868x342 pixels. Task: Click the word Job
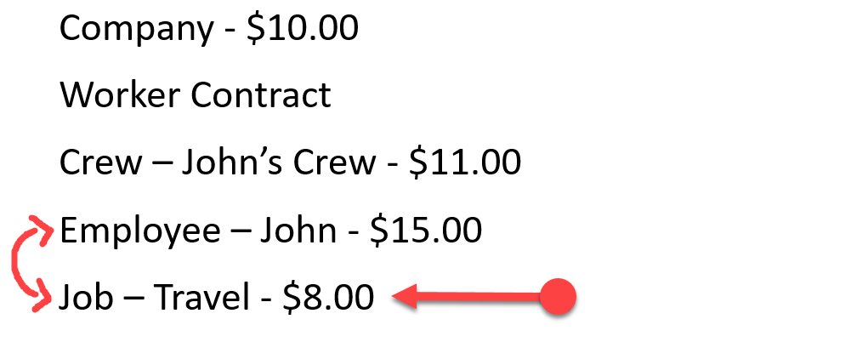point(86,298)
